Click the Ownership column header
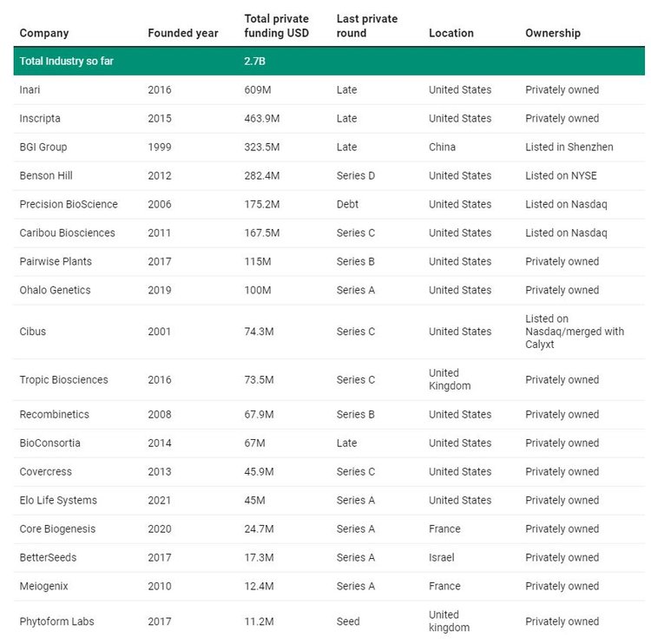Viewport: 651px width, 644px height. pos(553,33)
